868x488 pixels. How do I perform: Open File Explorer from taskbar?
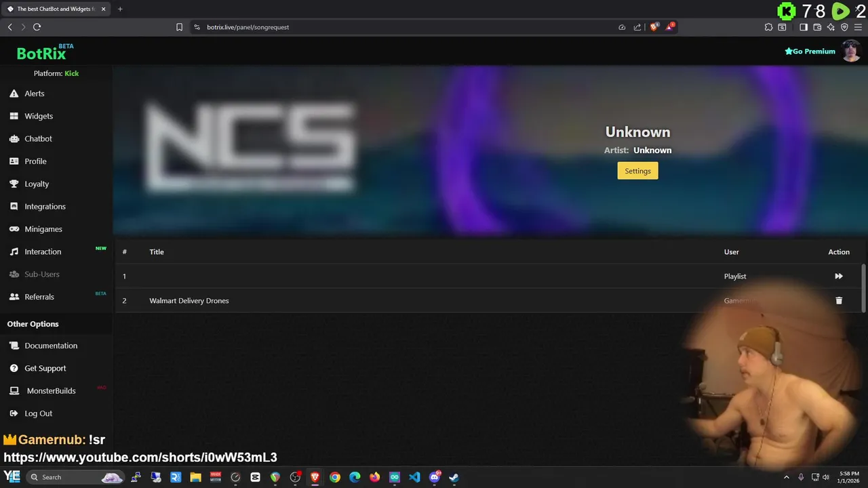[195, 477]
